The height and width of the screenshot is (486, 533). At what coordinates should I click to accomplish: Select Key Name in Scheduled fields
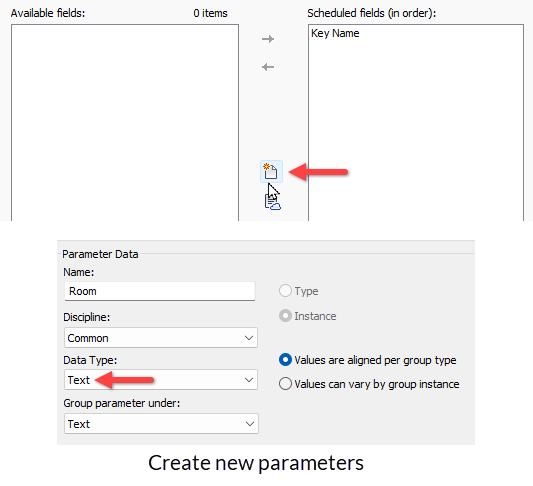(x=335, y=33)
